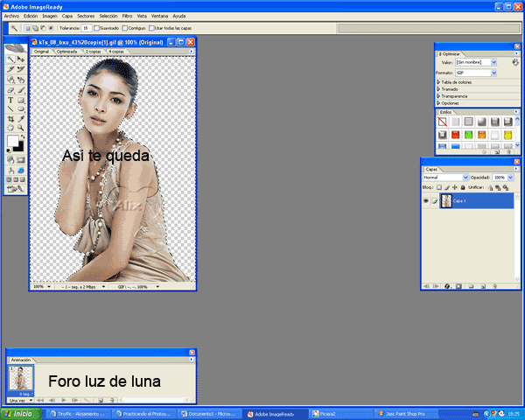Hide Capa 1 using the eye icon

pos(426,200)
